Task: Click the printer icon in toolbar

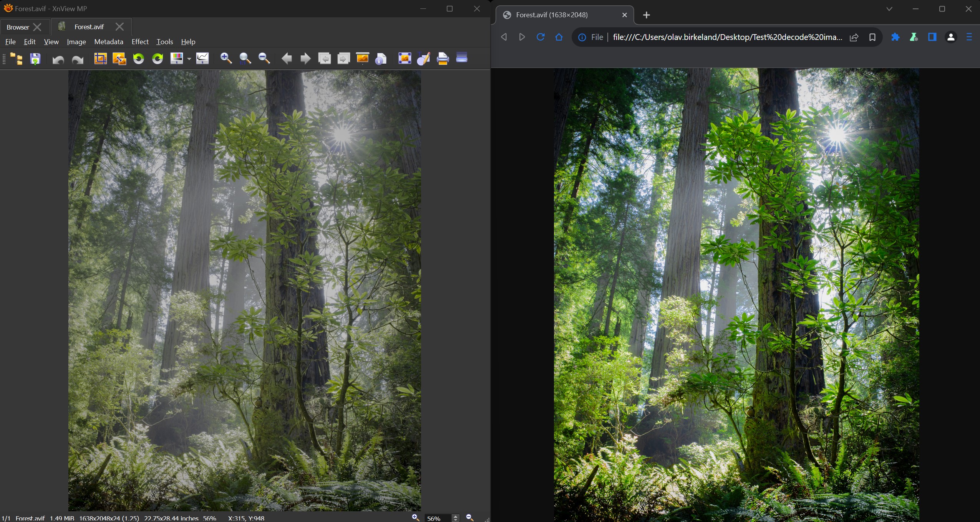Action: coord(443,59)
